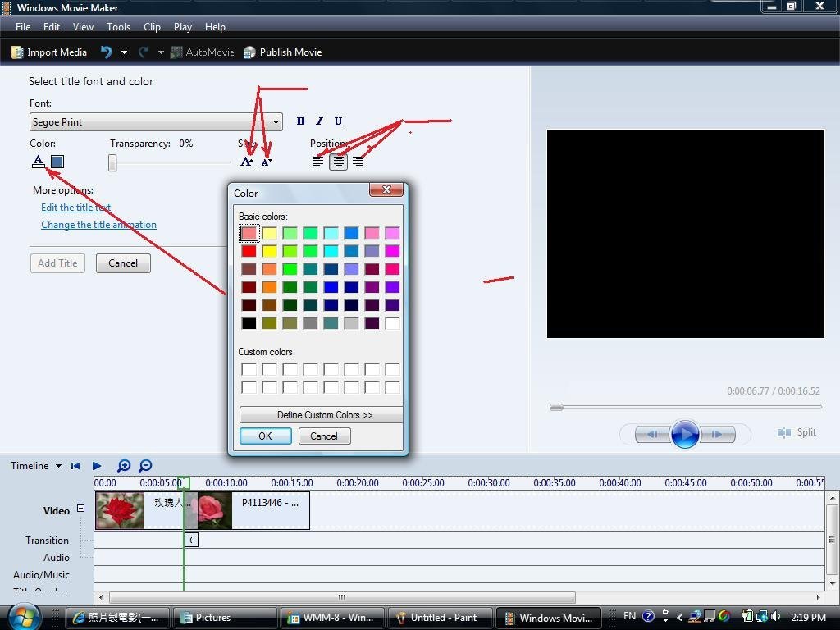This screenshot has height=630, width=840.
Task: Pick the white basic color swatch
Action: point(392,323)
